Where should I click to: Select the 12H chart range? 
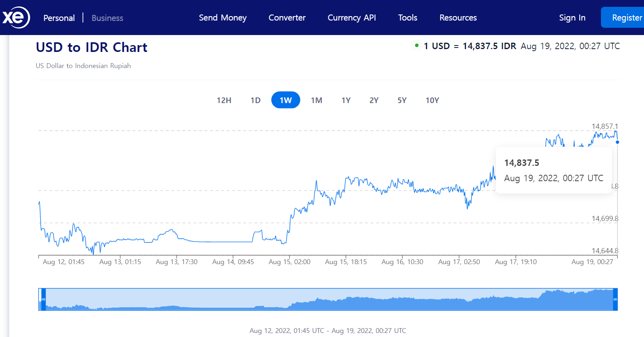(x=224, y=100)
